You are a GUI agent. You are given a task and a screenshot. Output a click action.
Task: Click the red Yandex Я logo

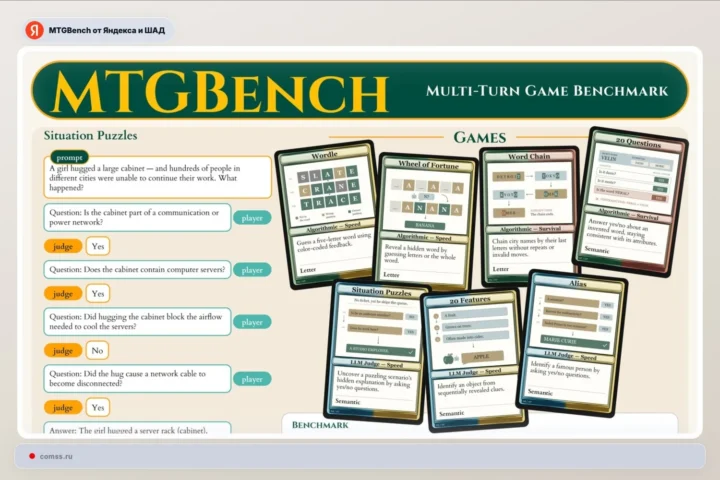pyautogui.click(x=34, y=30)
